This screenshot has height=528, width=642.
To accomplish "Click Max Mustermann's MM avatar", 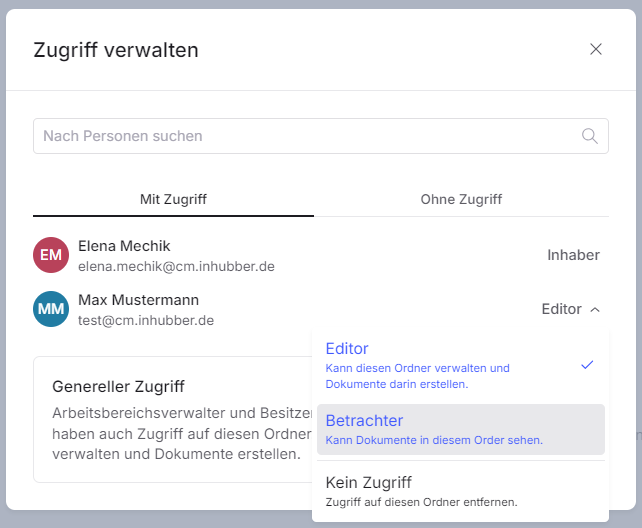I will (50, 309).
